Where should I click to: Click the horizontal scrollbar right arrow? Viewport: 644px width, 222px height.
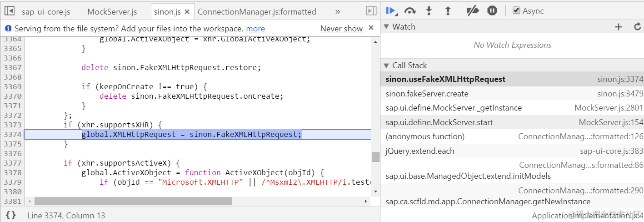(366, 201)
